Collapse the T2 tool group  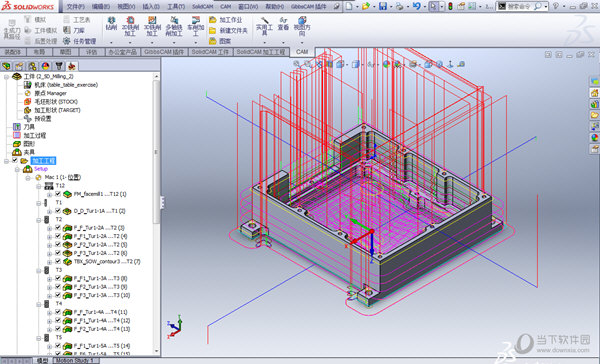[x=39, y=220]
